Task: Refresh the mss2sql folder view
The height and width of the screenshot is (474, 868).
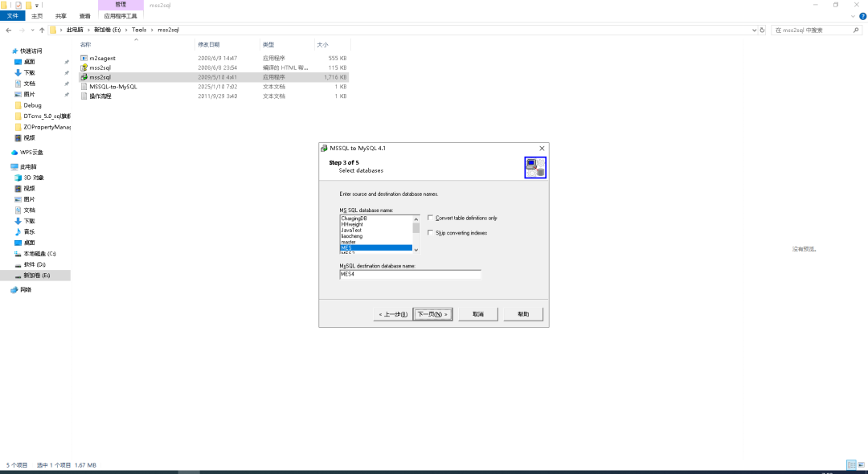Action: [762, 30]
